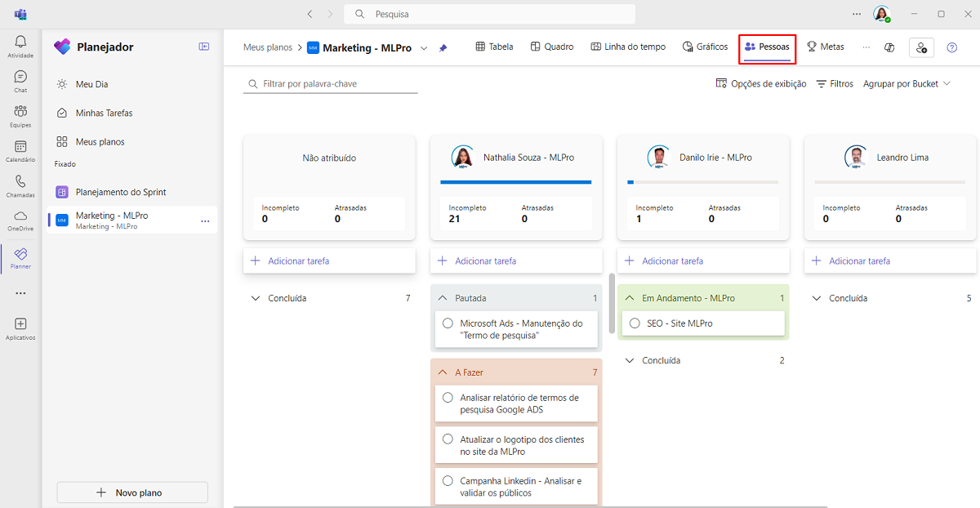Open the profile avatar in title bar
980x508 pixels.
(x=880, y=14)
